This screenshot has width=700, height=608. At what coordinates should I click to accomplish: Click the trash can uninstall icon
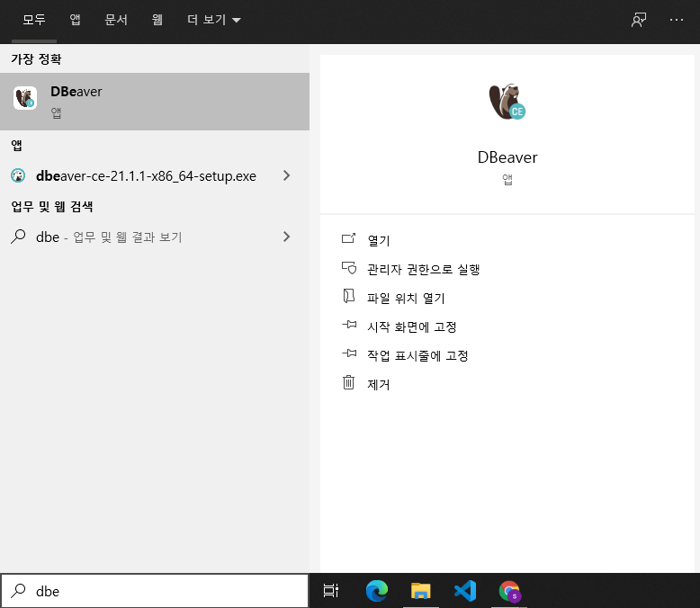pyautogui.click(x=349, y=382)
